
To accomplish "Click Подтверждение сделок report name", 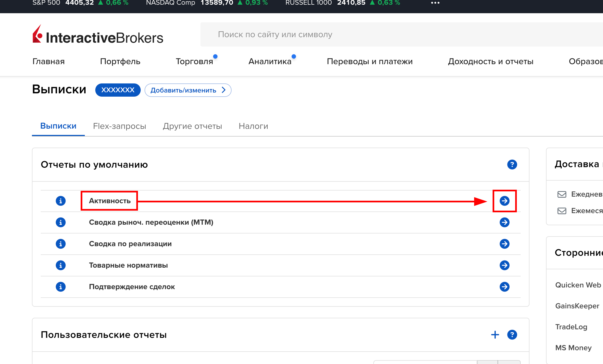I will coord(132,287).
